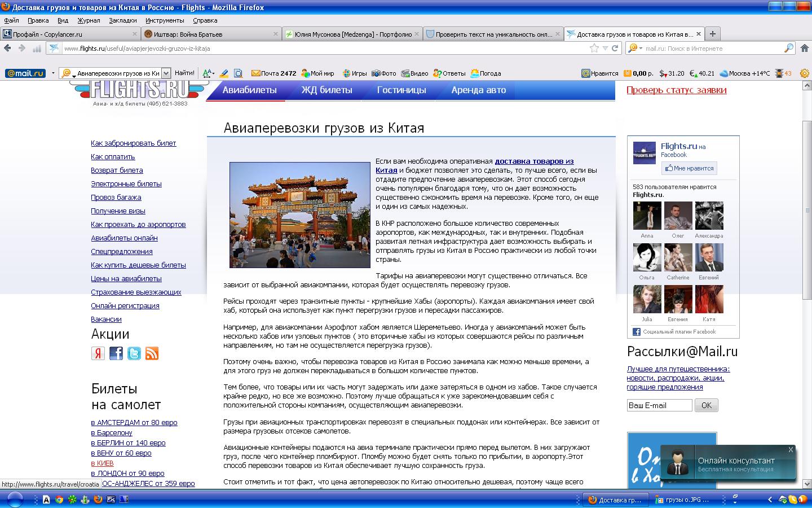The width and height of the screenshot is (812, 508).
Task: Bookmark this page with the star icon
Action: tap(594, 49)
